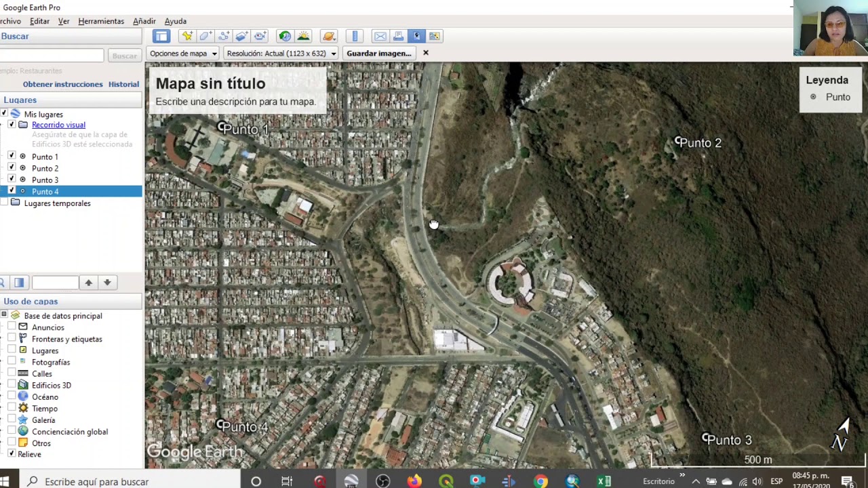The height and width of the screenshot is (488, 868).
Task: Show the ruler tool
Action: (x=355, y=36)
